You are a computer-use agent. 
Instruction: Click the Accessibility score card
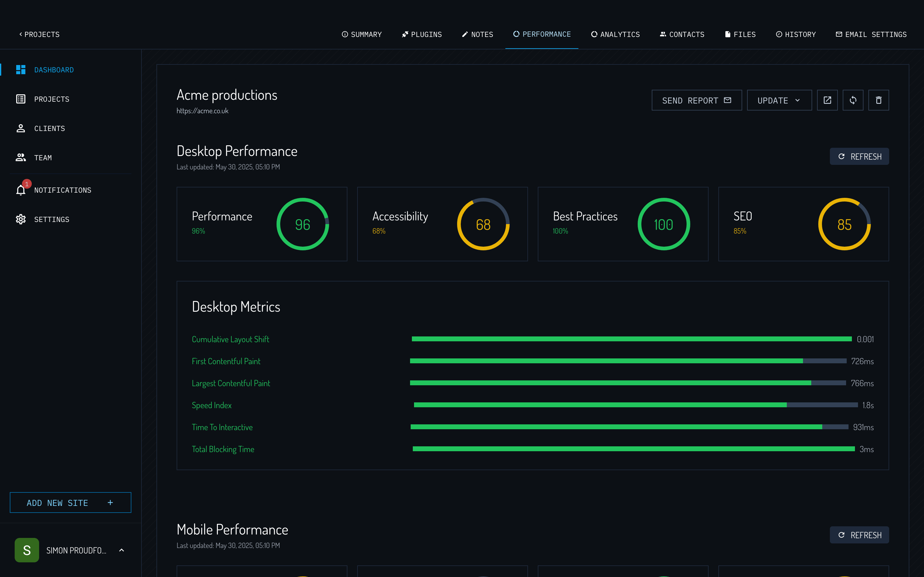point(442,224)
